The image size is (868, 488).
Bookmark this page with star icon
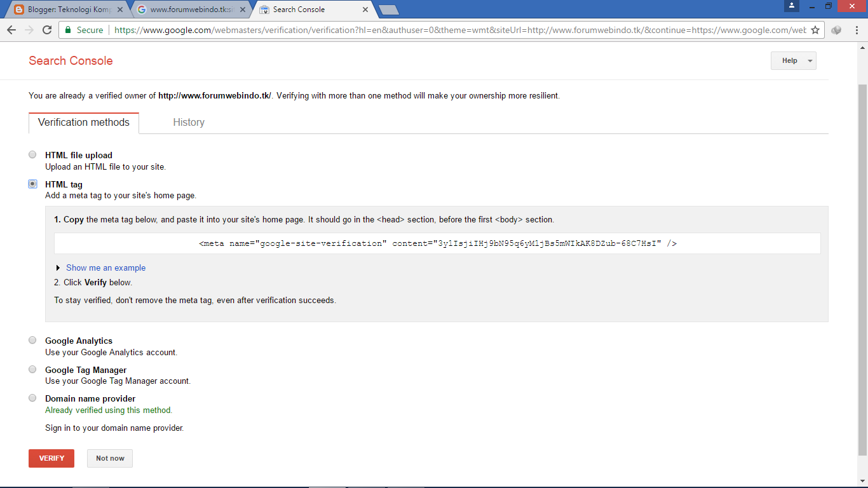[x=815, y=30]
